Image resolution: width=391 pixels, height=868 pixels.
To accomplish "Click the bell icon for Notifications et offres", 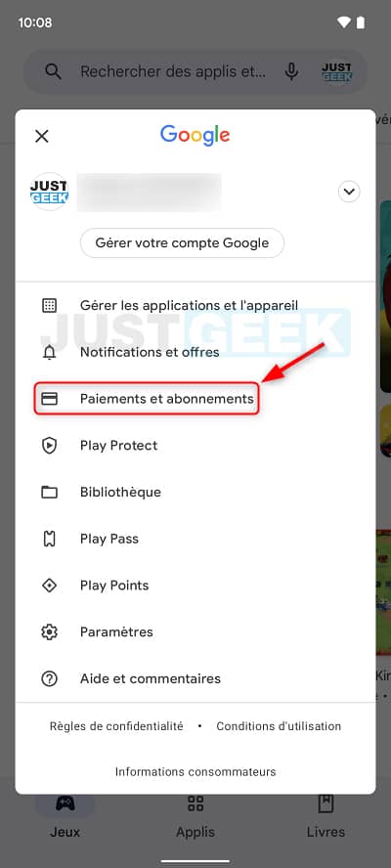I will pyautogui.click(x=49, y=352).
